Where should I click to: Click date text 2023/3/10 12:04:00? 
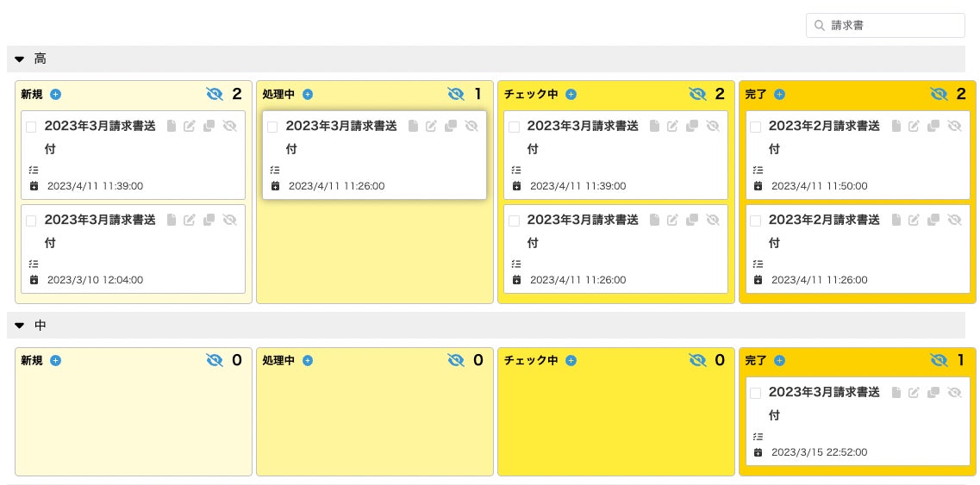click(x=95, y=280)
